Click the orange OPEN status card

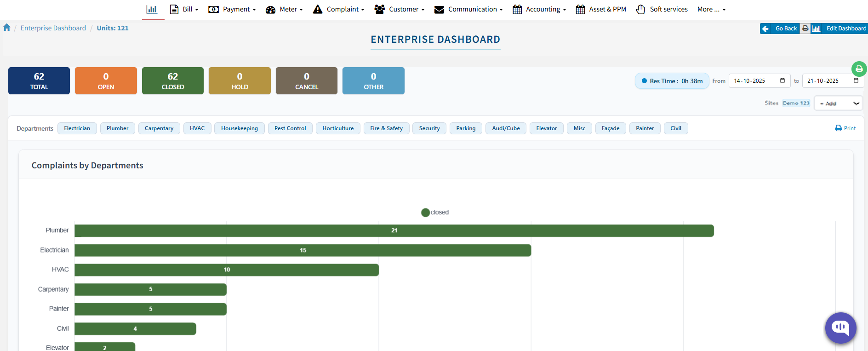point(106,81)
